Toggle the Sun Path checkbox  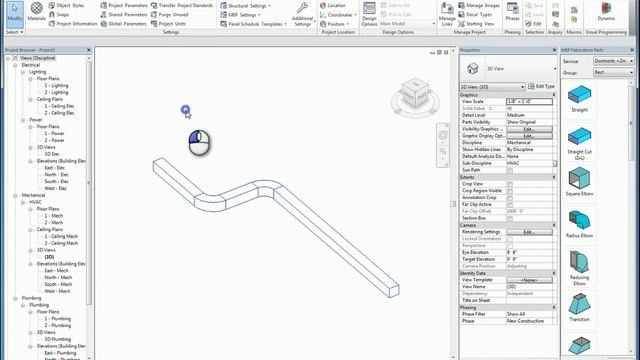pyautogui.click(x=509, y=170)
